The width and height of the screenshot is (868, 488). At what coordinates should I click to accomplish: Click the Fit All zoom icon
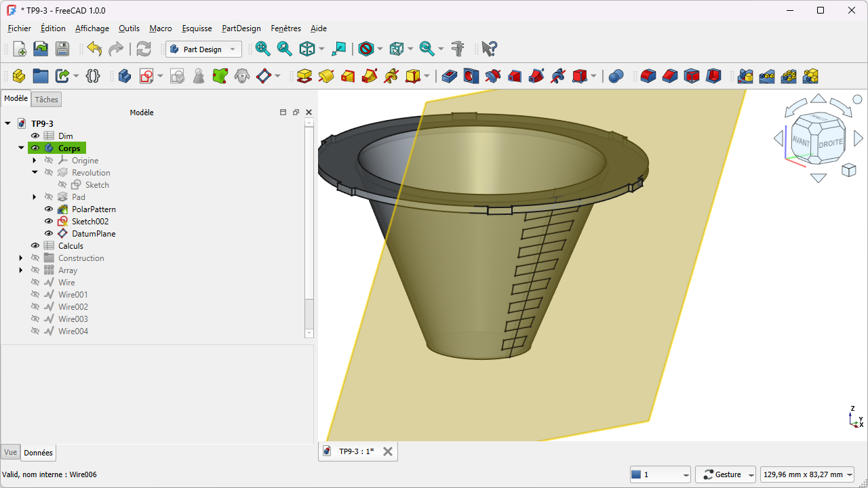click(263, 49)
